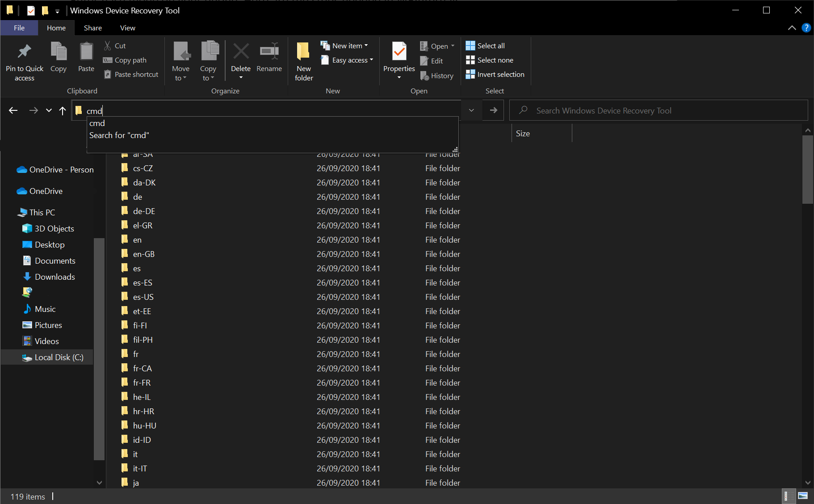Open Desktop in navigation pane
The image size is (814, 504).
click(x=43, y=245)
